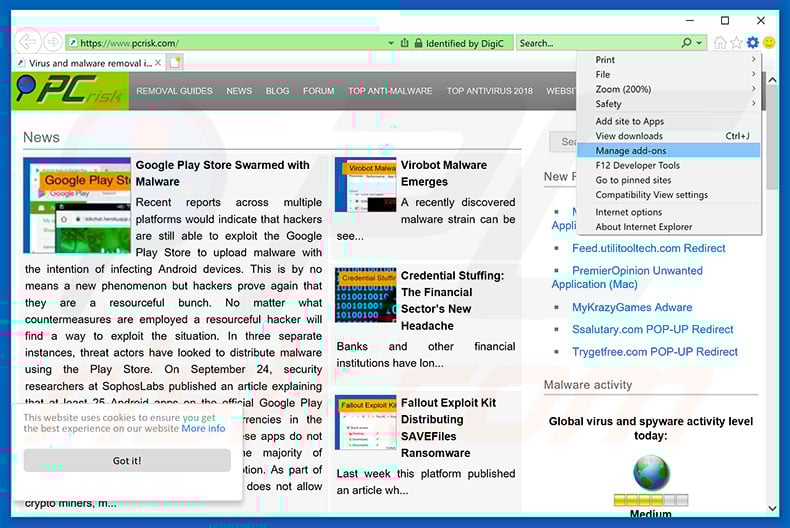Open Google Play Store Swarmed with Malware headline
790x528 pixels.
click(x=222, y=173)
